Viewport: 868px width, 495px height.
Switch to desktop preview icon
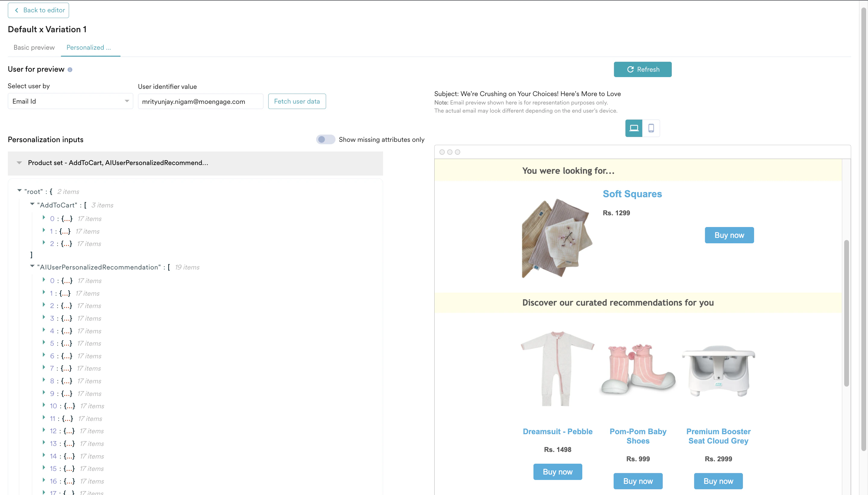coord(634,128)
